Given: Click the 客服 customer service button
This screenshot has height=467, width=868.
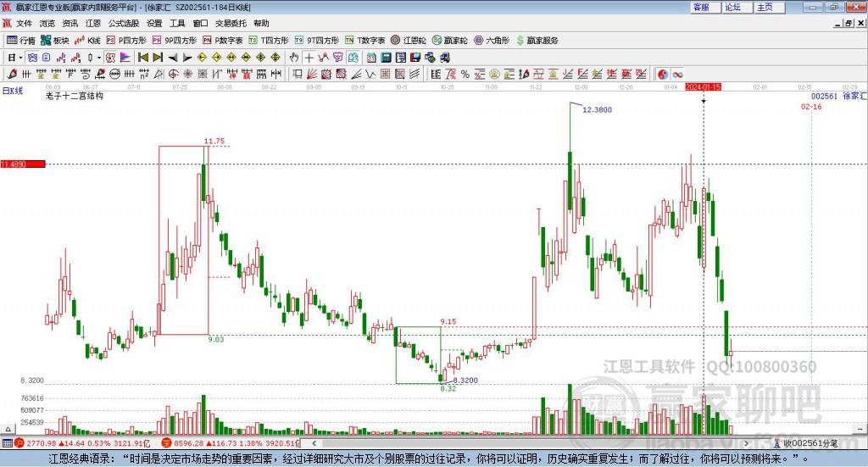Looking at the screenshot, I should pos(702,7).
